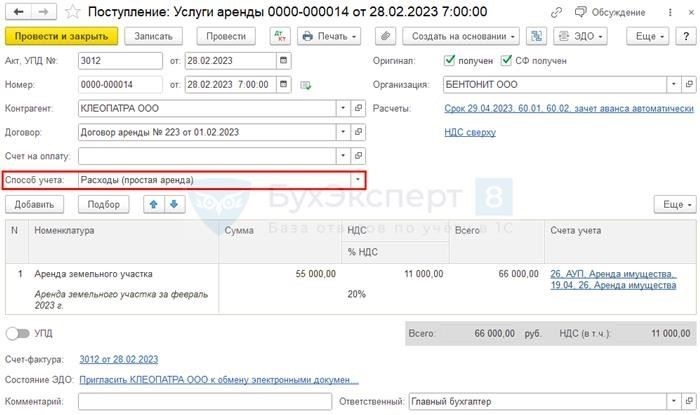The height and width of the screenshot is (415, 700).
Task: Click the Акт, УПД № field 3012
Action: coord(120,61)
